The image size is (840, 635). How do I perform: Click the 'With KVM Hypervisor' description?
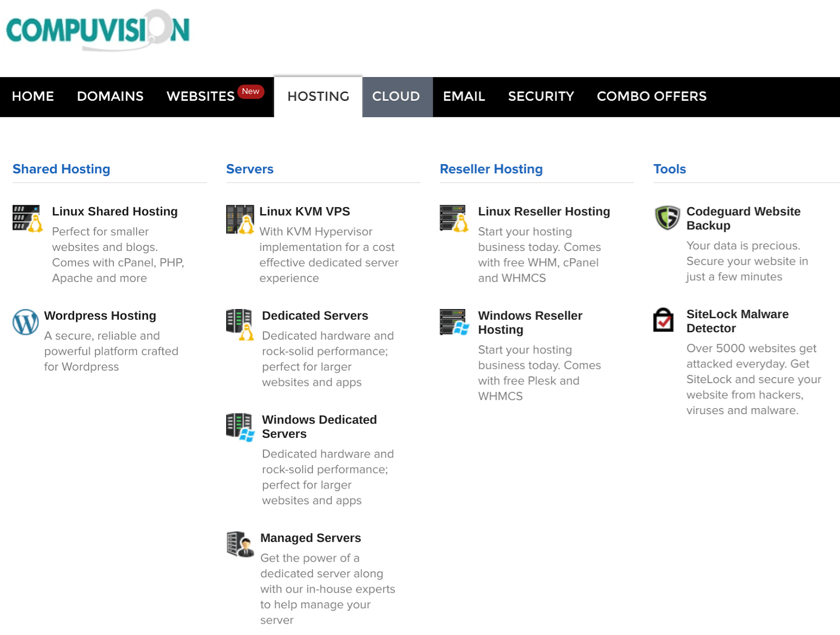[x=329, y=255]
